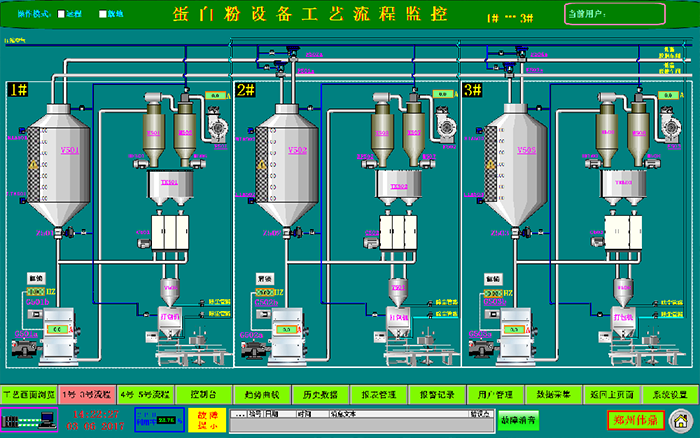Open the 系统设置 tab
This screenshot has width=700, height=438.
point(670,395)
